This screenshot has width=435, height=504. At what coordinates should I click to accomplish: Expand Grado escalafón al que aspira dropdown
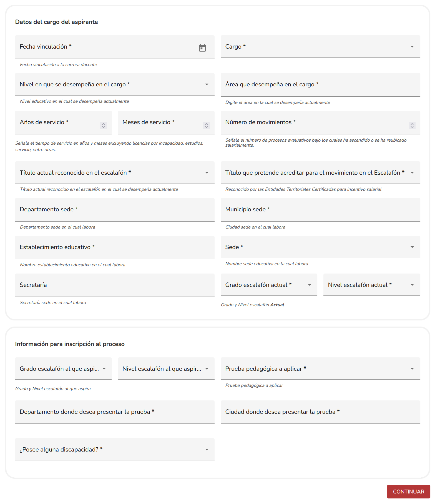(63, 369)
